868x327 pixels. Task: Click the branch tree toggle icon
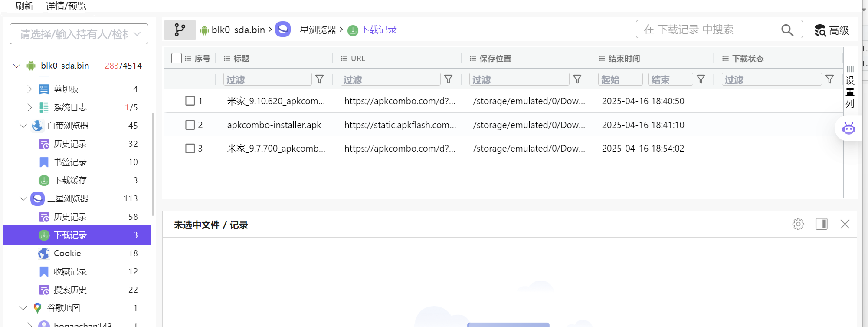[180, 30]
